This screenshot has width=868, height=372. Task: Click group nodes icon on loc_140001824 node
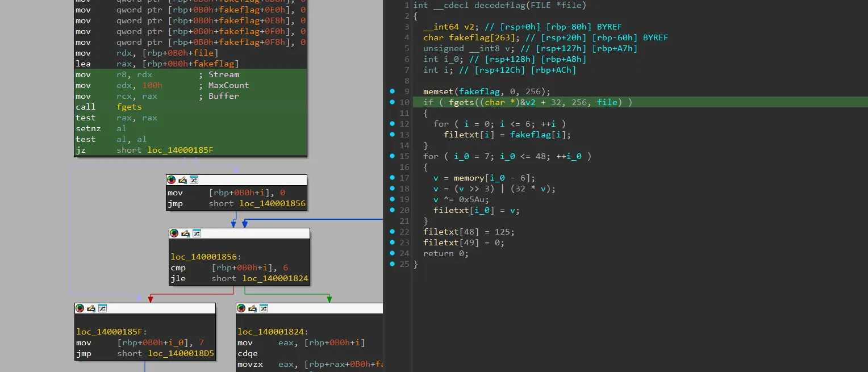(x=263, y=308)
